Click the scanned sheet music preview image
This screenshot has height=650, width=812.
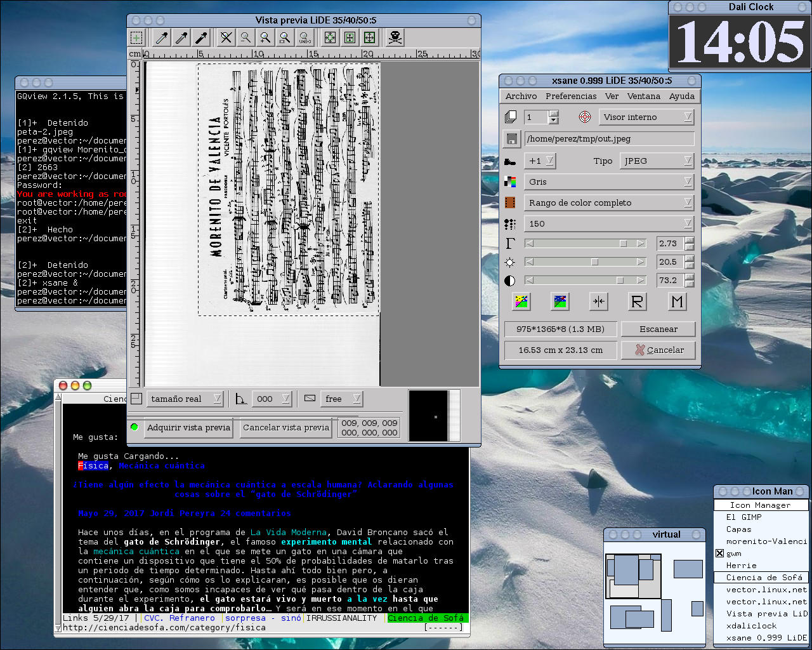click(x=289, y=189)
